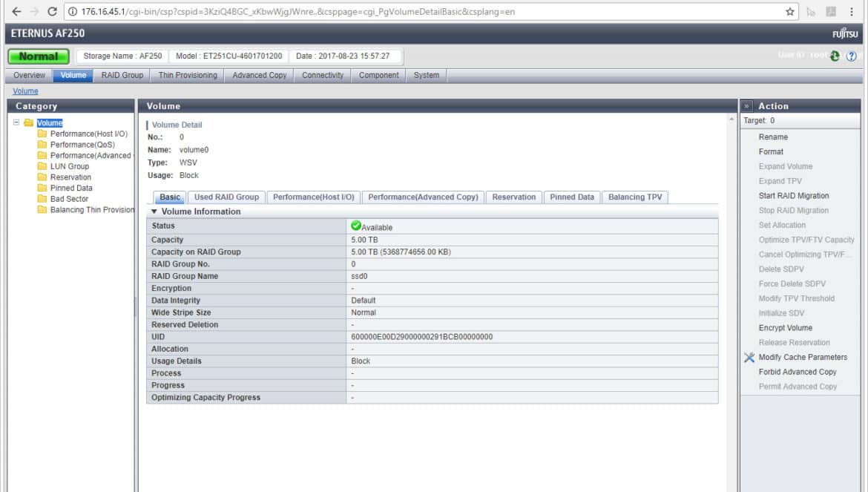This screenshot has width=868, height=492.
Task: Show the Performance(Advanced Copy) detail tab
Action: pos(423,197)
